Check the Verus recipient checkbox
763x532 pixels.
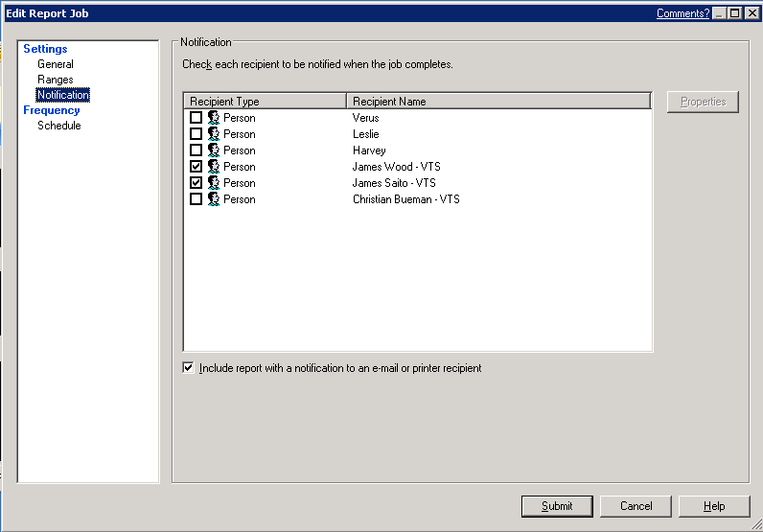coord(197,118)
